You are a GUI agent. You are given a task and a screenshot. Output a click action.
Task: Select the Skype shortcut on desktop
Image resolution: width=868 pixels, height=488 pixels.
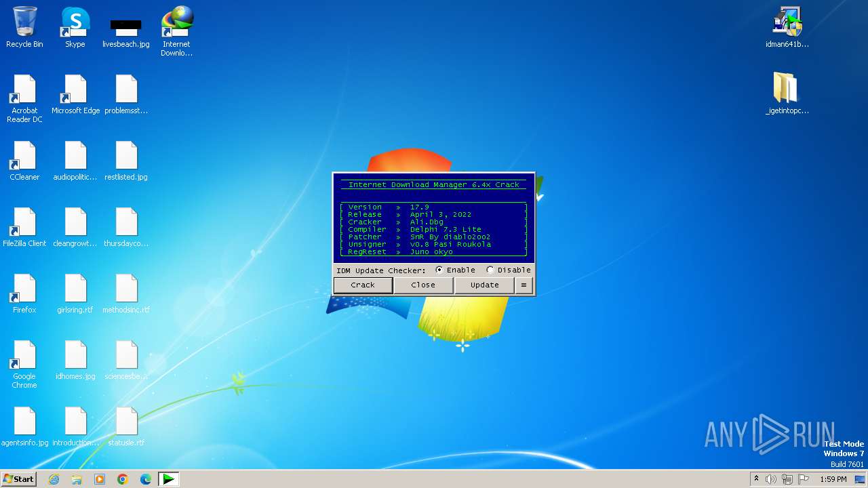(x=75, y=28)
